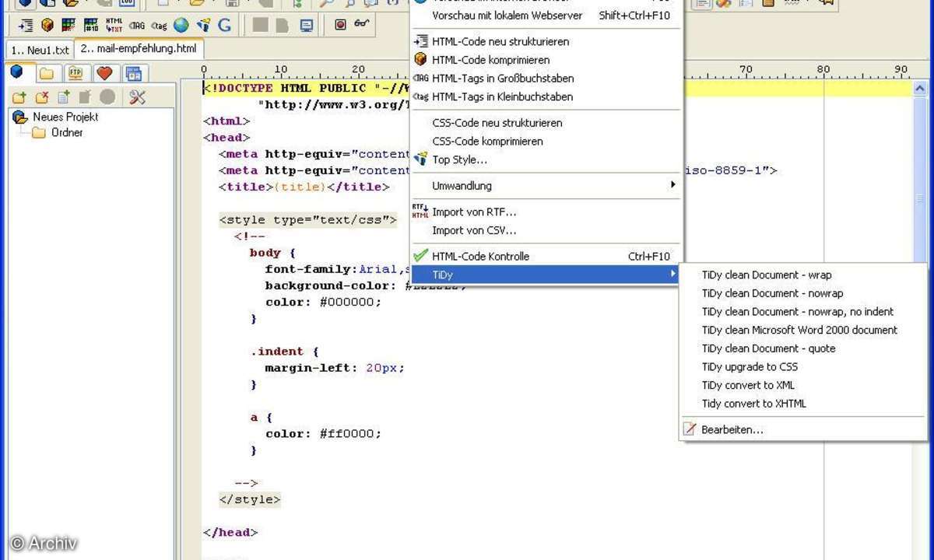Select TiDy upgrade to CSS
The width and height of the screenshot is (934, 560).
point(802,366)
